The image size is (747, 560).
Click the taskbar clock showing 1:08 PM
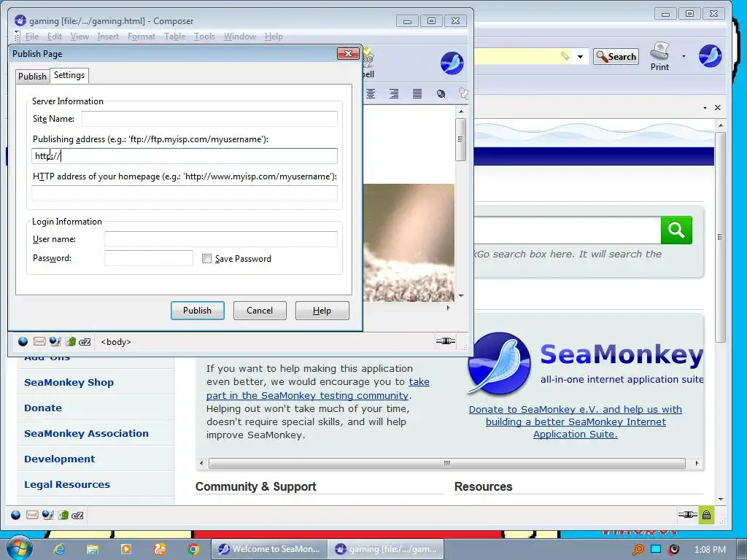click(x=710, y=550)
